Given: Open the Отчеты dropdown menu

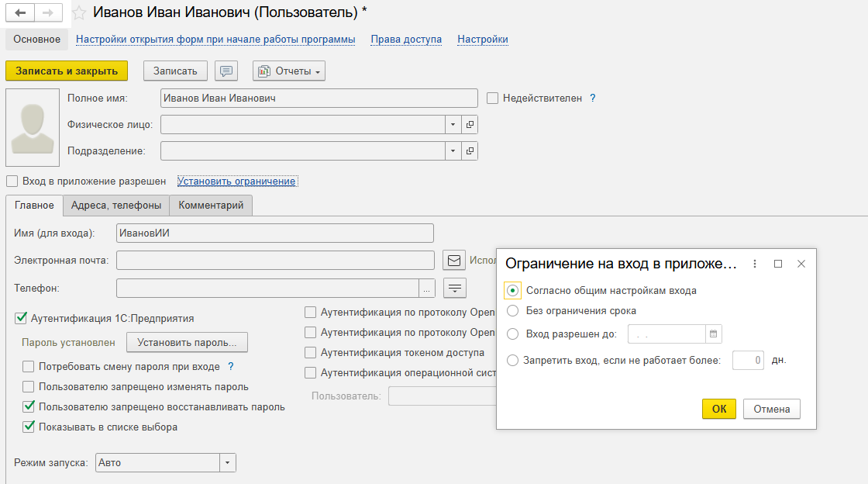Looking at the screenshot, I should 289,71.
